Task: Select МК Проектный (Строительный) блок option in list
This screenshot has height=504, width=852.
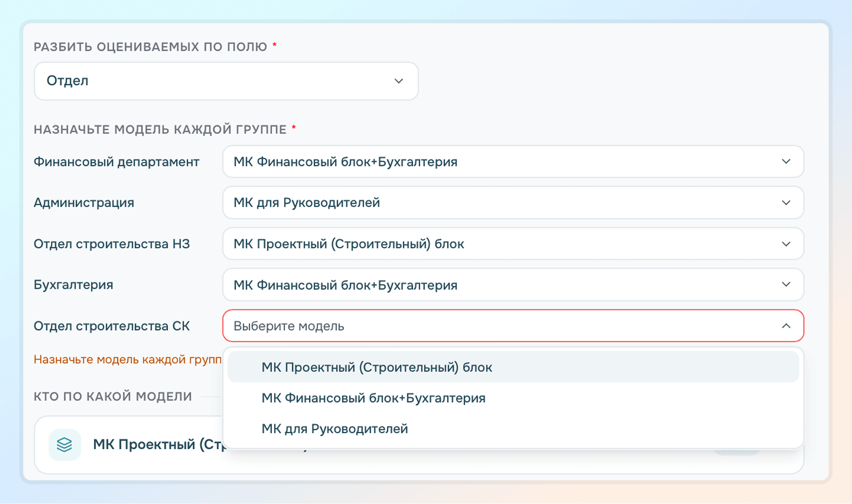Action: pyautogui.click(x=513, y=367)
